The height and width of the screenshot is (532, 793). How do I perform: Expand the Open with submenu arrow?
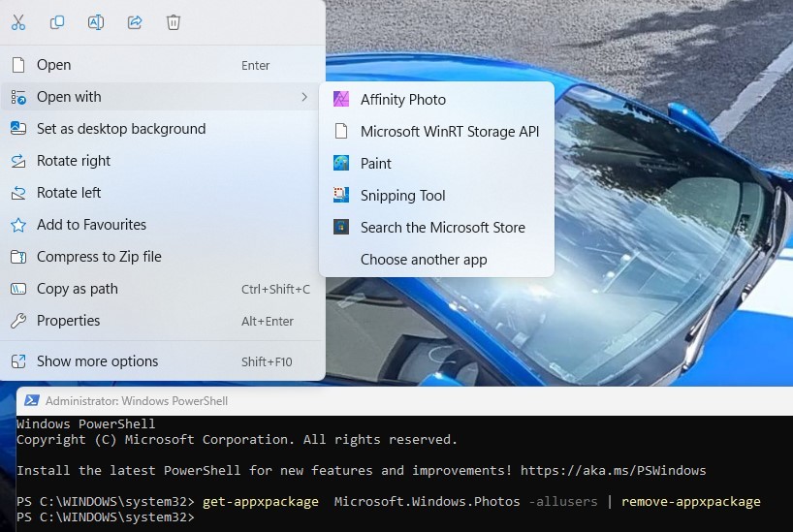pyautogui.click(x=304, y=97)
